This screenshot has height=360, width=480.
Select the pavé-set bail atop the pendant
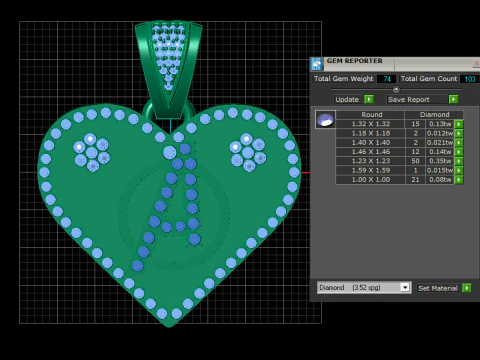click(x=168, y=68)
